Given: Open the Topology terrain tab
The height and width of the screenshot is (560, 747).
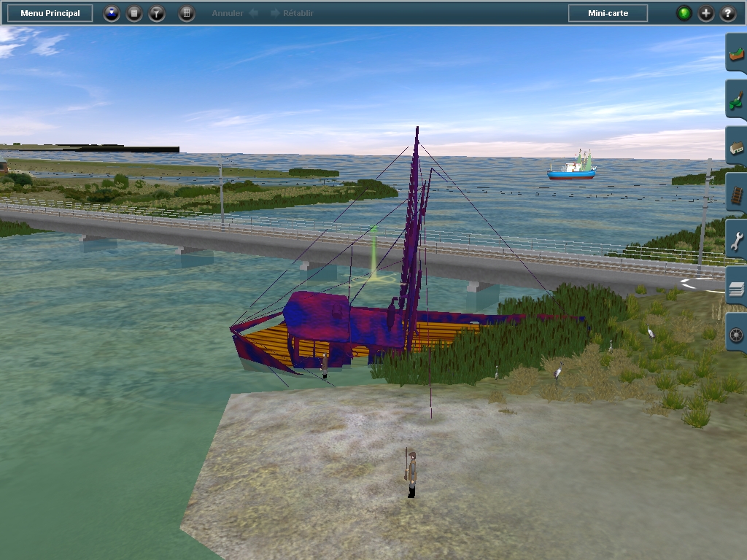Looking at the screenshot, I should click(736, 53).
